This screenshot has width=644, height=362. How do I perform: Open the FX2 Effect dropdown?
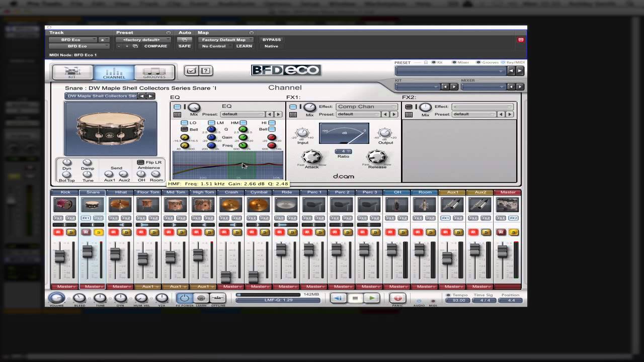482,107
